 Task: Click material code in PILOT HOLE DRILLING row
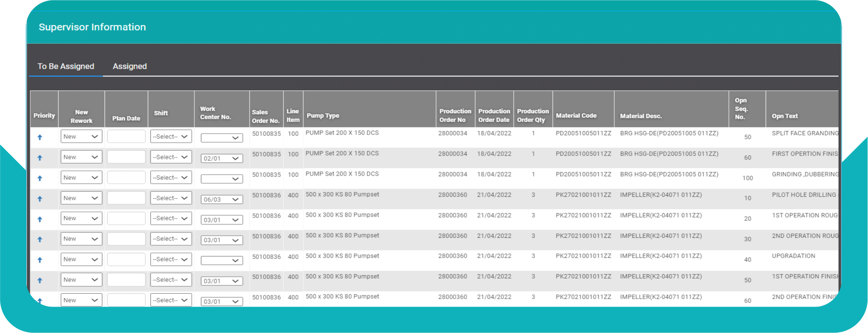point(583,195)
